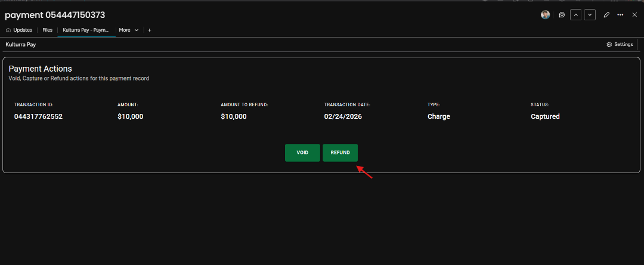Go to previous item with up arrow
644x265 pixels.
pyautogui.click(x=576, y=15)
